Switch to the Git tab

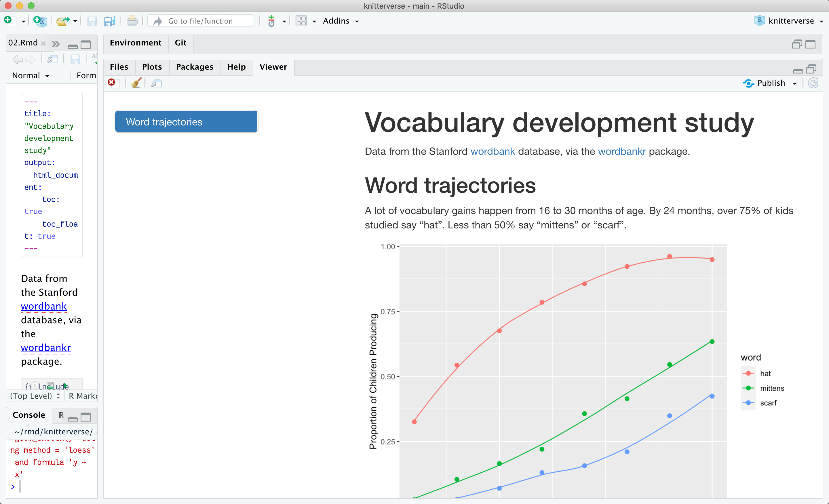click(180, 43)
